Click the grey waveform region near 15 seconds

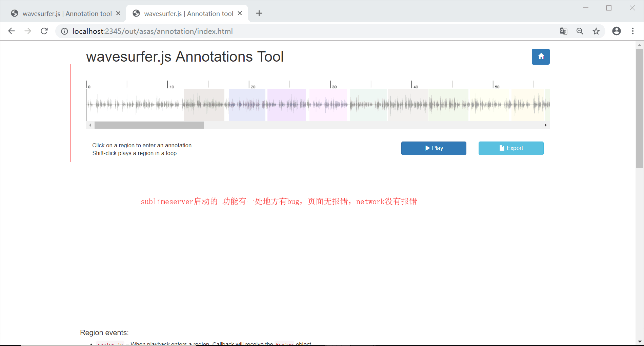click(x=204, y=105)
